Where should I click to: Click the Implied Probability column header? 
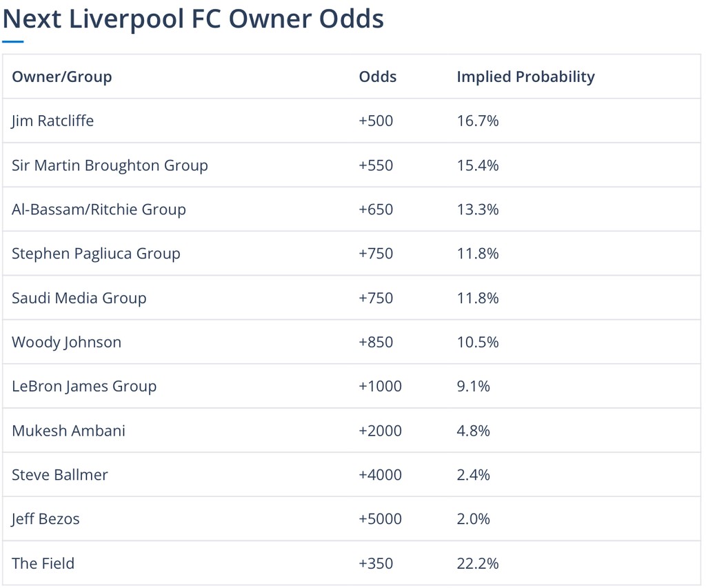point(525,77)
